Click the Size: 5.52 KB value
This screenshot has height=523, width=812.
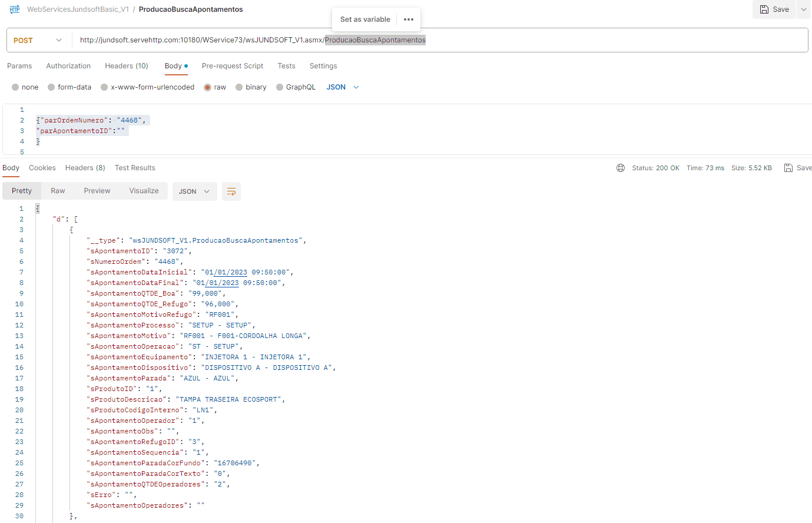tap(751, 168)
